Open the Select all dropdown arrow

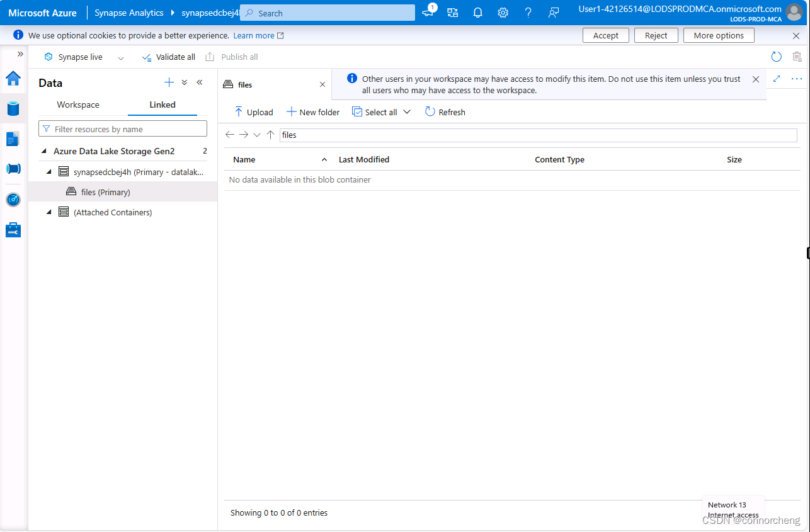407,112
